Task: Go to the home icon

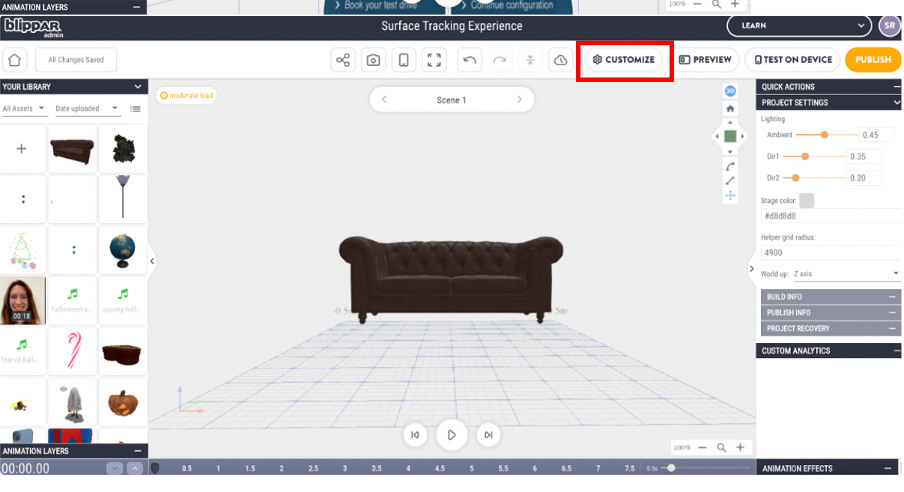Action: click(x=15, y=60)
